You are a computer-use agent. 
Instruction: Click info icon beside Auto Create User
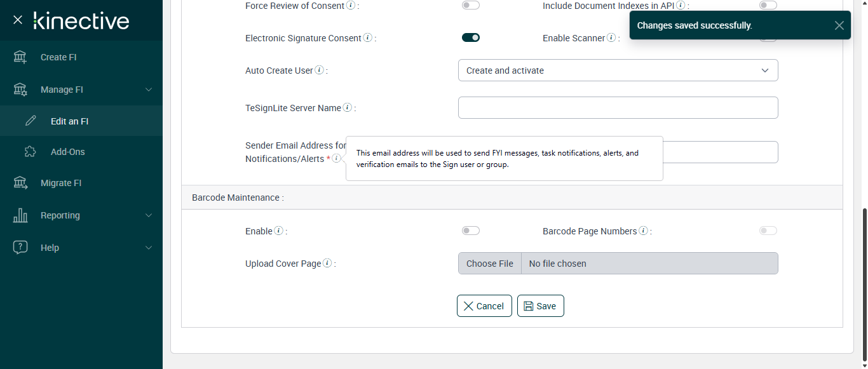click(x=319, y=70)
